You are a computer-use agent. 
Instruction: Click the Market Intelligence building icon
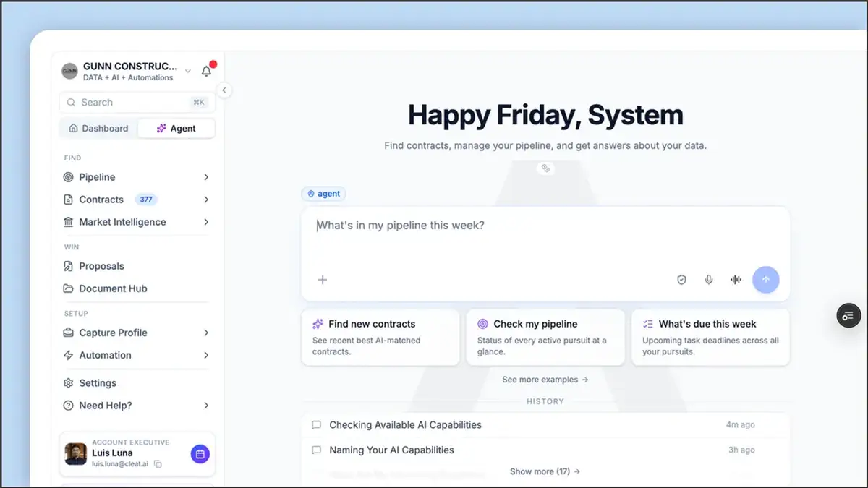pos(69,222)
